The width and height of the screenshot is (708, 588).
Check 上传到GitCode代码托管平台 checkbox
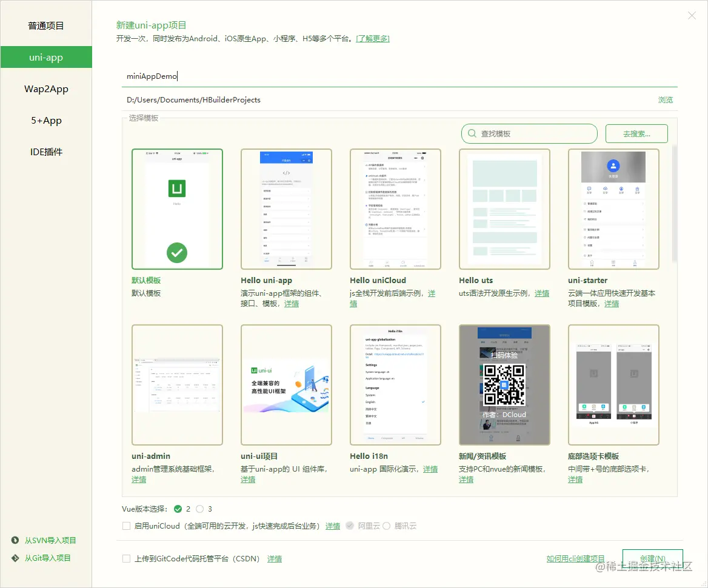tap(127, 559)
